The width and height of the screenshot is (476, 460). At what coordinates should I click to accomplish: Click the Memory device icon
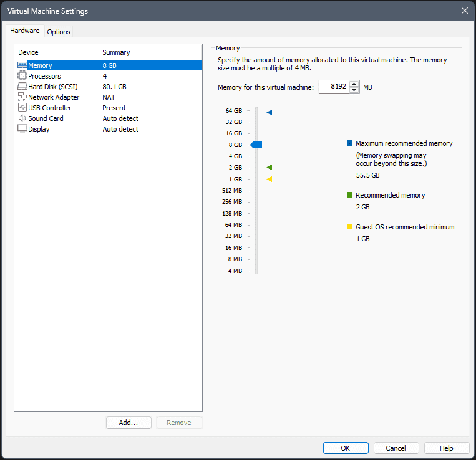(x=22, y=65)
